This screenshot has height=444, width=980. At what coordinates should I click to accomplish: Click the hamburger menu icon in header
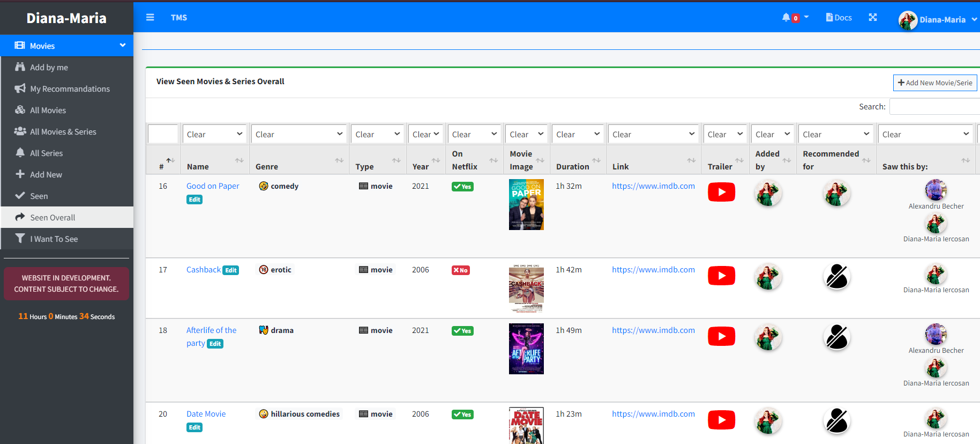[x=150, y=18]
